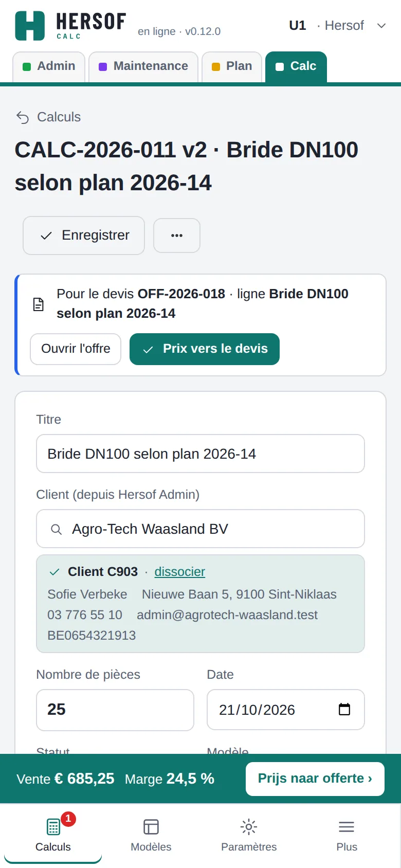Select the Calc tab
401x868 pixels.
tap(296, 66)
